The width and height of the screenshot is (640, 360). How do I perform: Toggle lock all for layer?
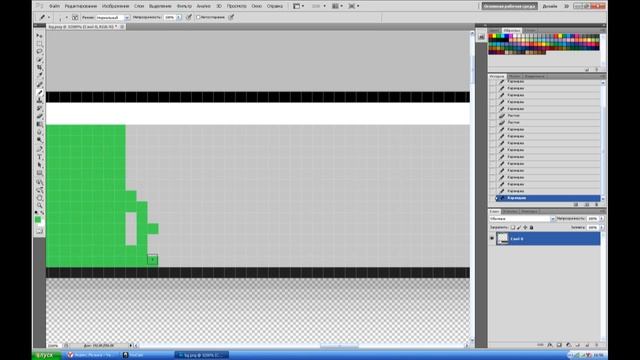point(531,227)
